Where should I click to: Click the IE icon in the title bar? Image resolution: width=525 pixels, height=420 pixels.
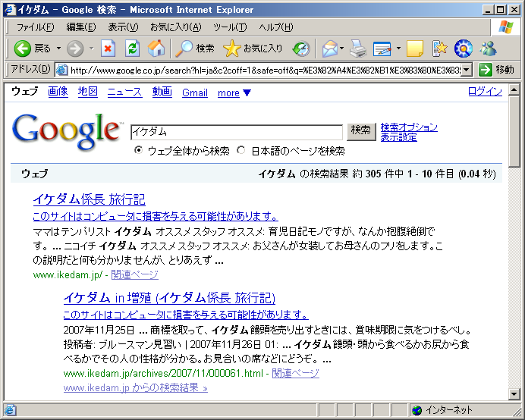11,9
